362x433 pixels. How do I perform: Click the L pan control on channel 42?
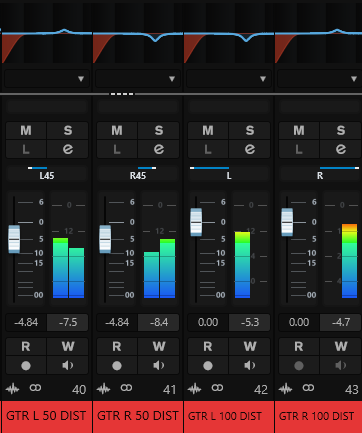229,173
